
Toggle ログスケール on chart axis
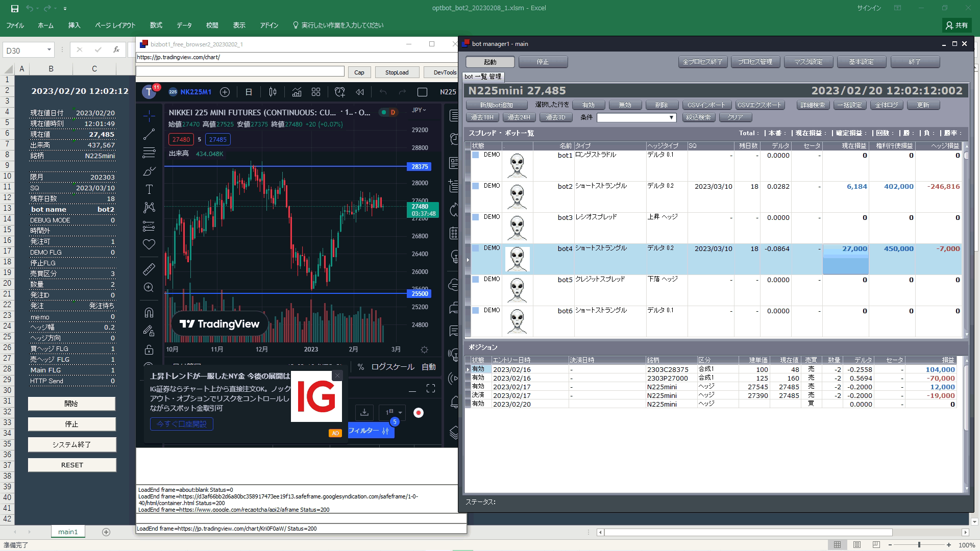pos(392,367)
